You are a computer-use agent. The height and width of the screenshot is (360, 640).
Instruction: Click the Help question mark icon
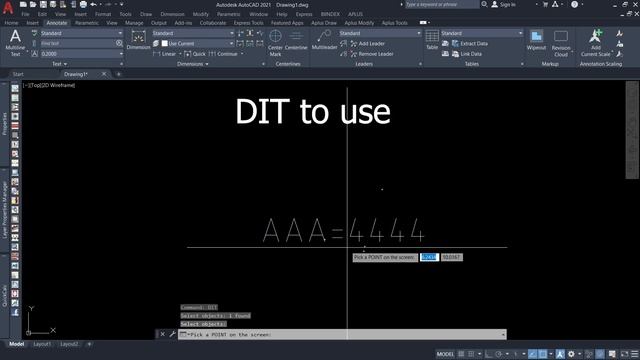pos(574,4)
